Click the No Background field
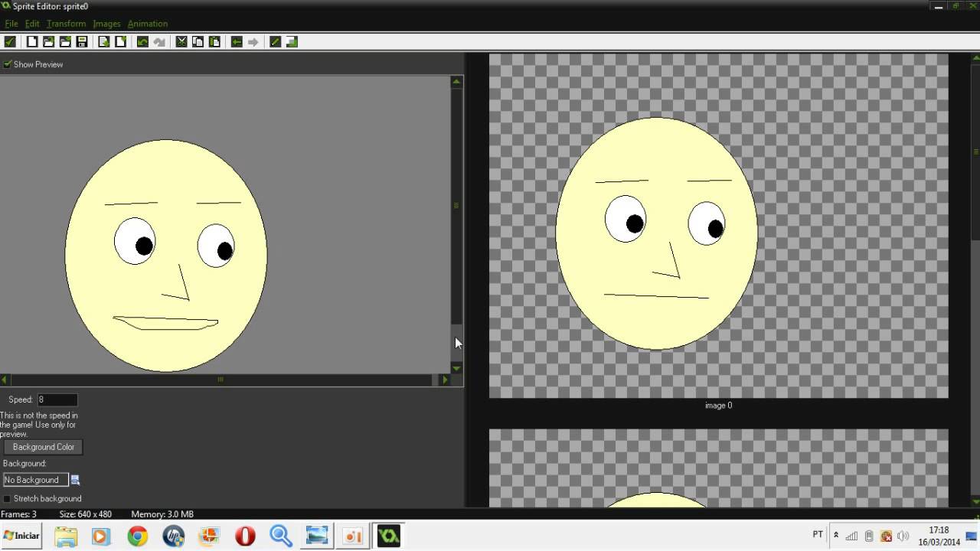 tap(36, 480)
